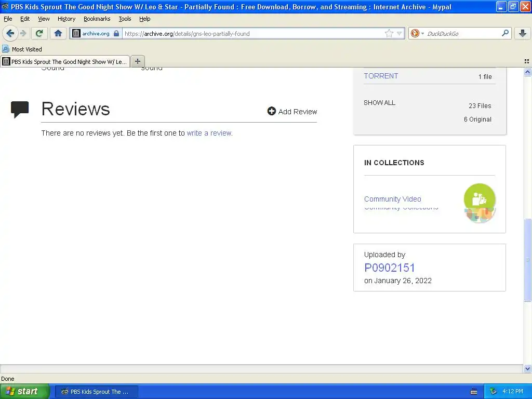Screen dimensions: 532x399
Task: Click the DuckDuckGo search box
Action: pos(463,33)
